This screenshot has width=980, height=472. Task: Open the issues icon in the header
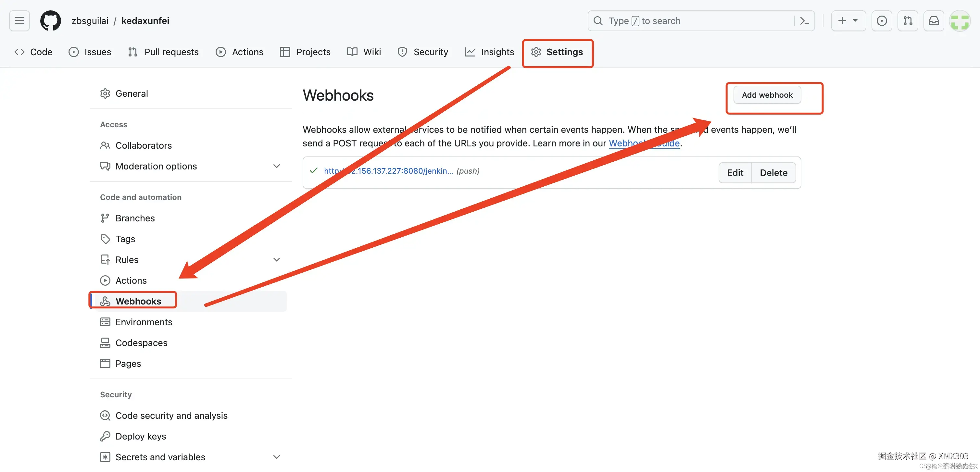tap(882, 20)
